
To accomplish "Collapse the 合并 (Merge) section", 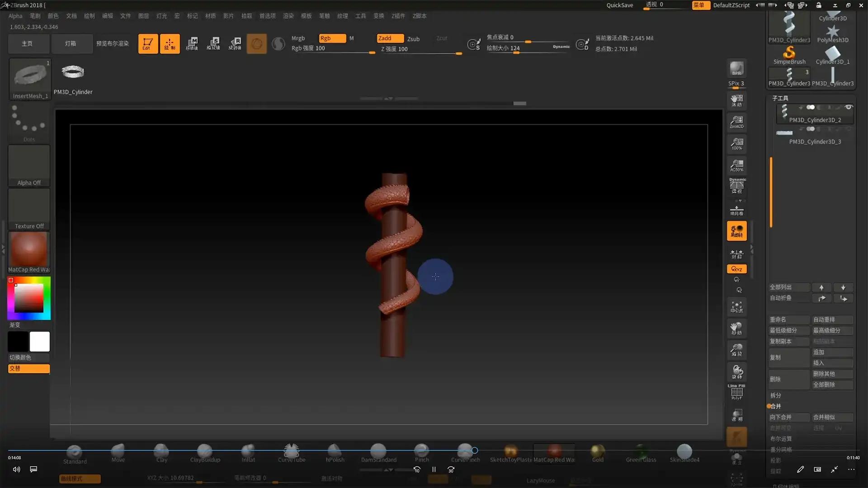I will click(776, 406).
